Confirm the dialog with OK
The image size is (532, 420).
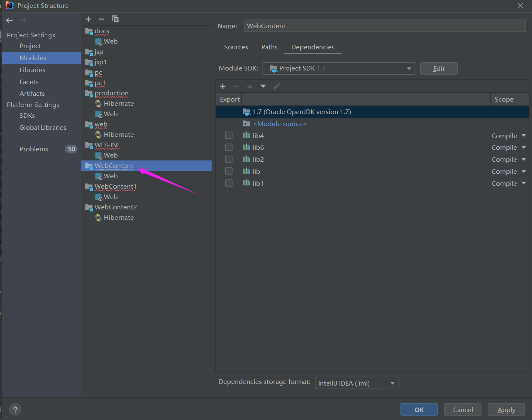[x=419, y=410]
